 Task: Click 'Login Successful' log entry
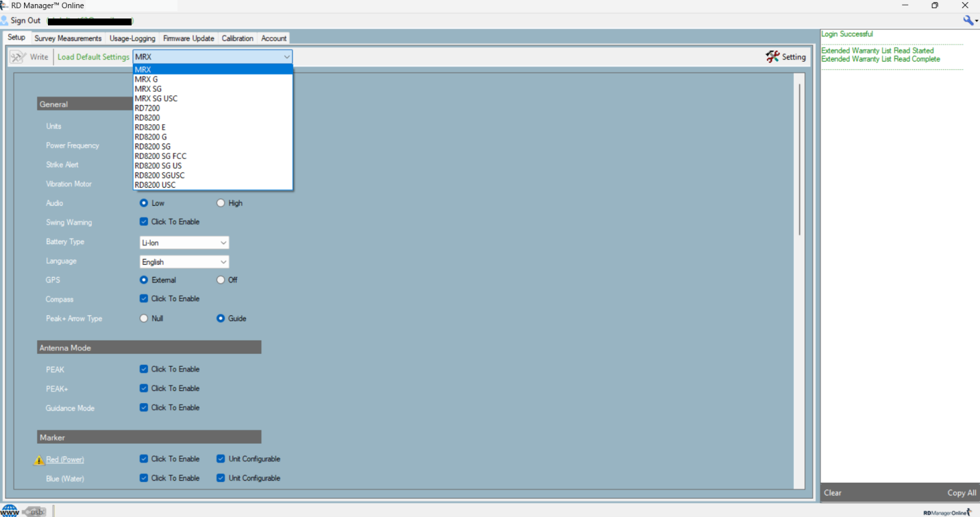point(847,34)
